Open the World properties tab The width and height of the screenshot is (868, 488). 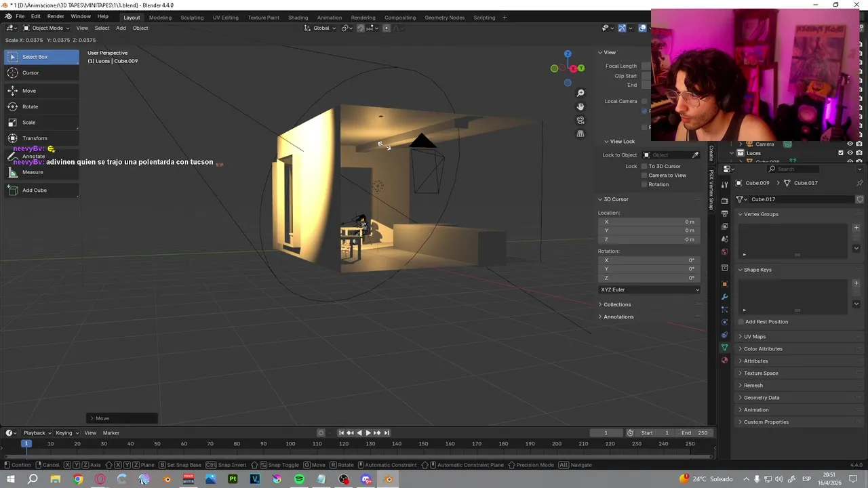pos(724,252)
